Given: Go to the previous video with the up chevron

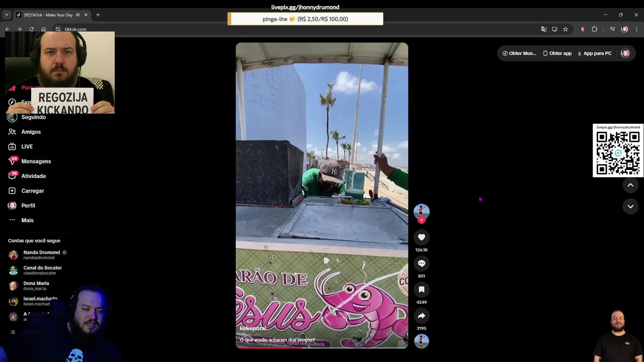Looking at the screenshot, I should click(x=630, y=185).
